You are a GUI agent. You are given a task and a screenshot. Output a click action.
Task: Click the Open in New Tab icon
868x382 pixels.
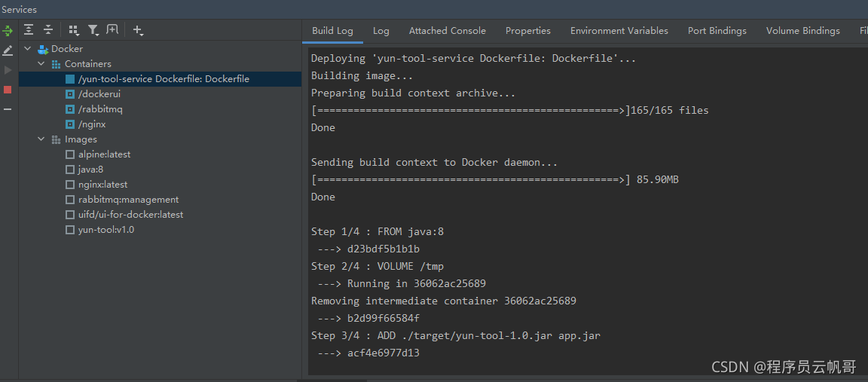pyautogui.click(x=112, y=30)
